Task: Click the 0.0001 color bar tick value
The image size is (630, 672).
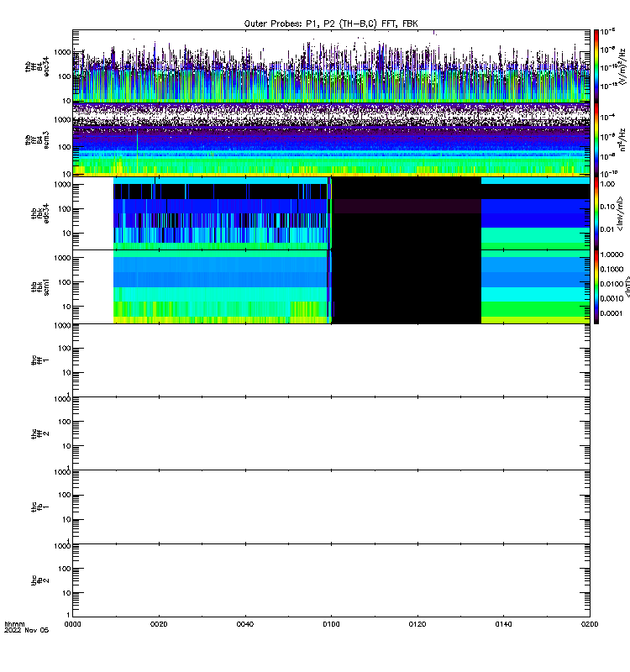Action: [x=612, y=313]
